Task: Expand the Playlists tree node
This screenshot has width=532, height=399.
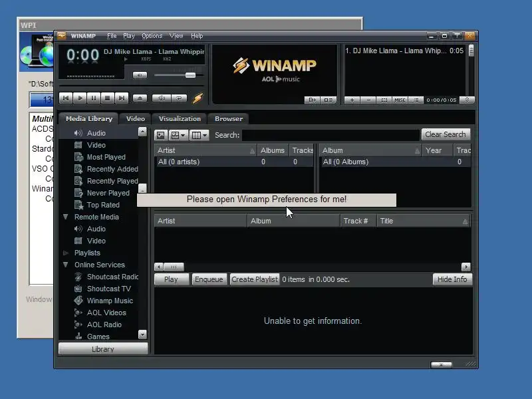Action: click(65, 253)
